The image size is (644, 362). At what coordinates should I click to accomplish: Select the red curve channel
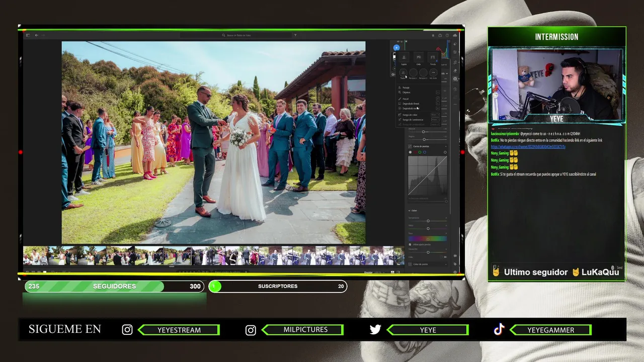415,152
